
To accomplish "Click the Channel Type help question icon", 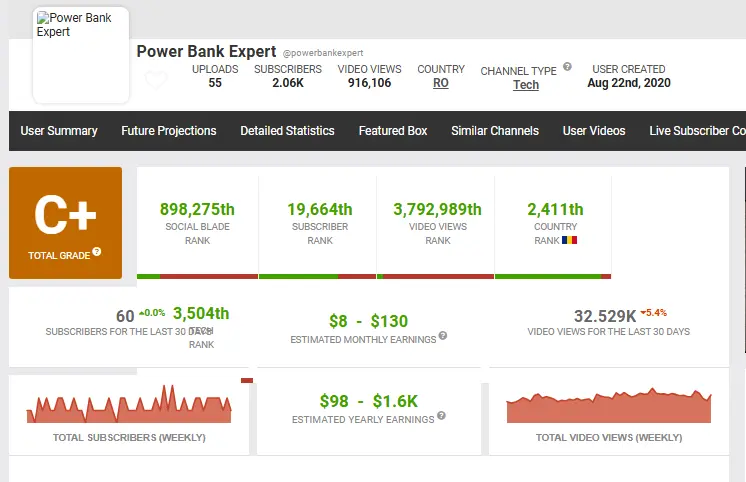I will [567, 67].
